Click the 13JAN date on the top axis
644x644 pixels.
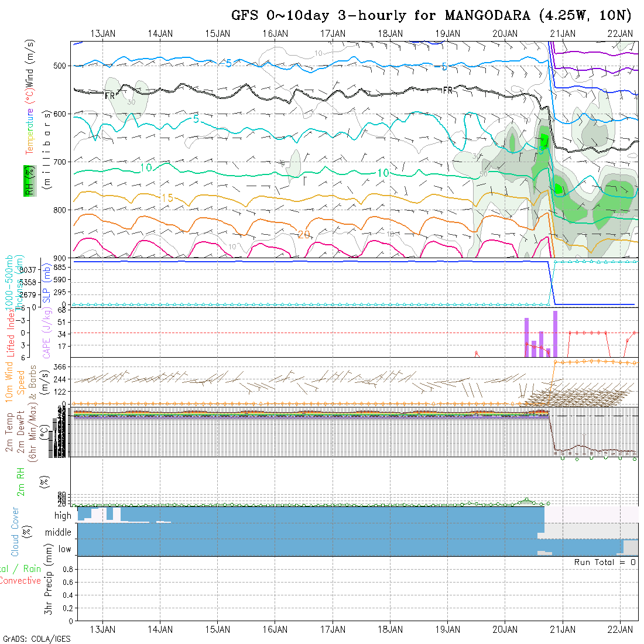click(x=103, y=33)
